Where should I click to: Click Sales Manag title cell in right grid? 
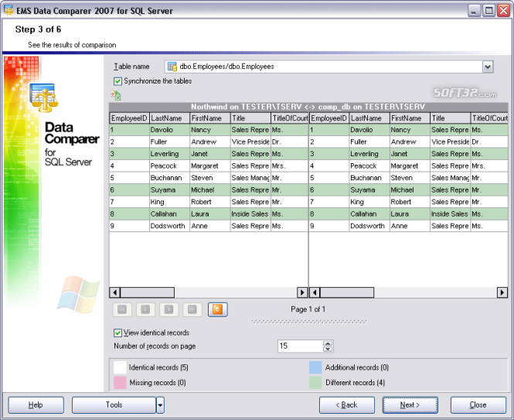tap(450, 178)
